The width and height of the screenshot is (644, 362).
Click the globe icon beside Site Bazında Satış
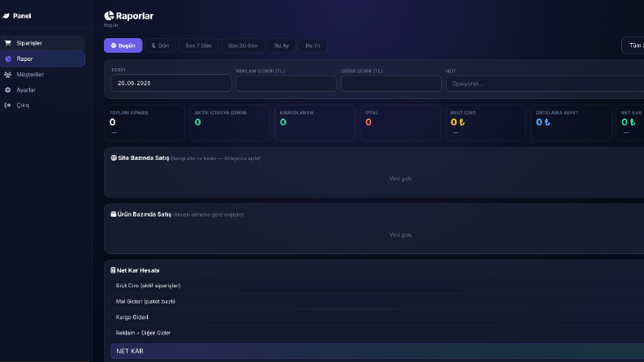114,158
